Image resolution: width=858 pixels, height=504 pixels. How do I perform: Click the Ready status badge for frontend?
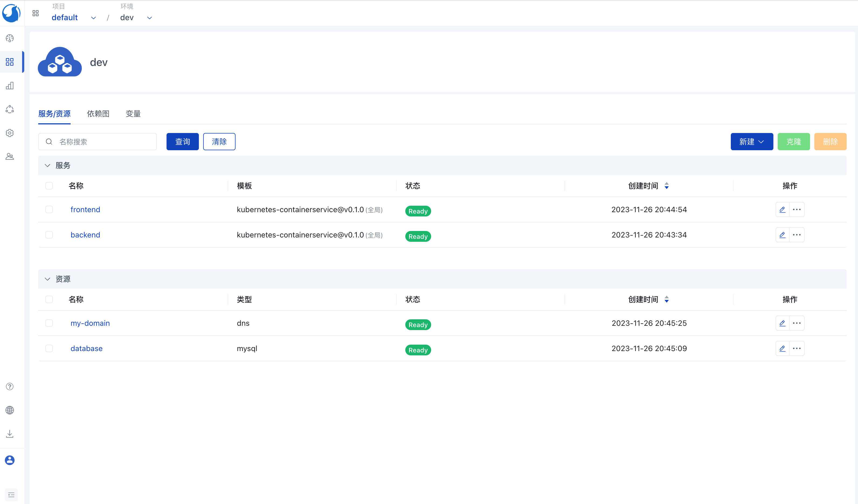pyautogui.click(x=418, y=211)
